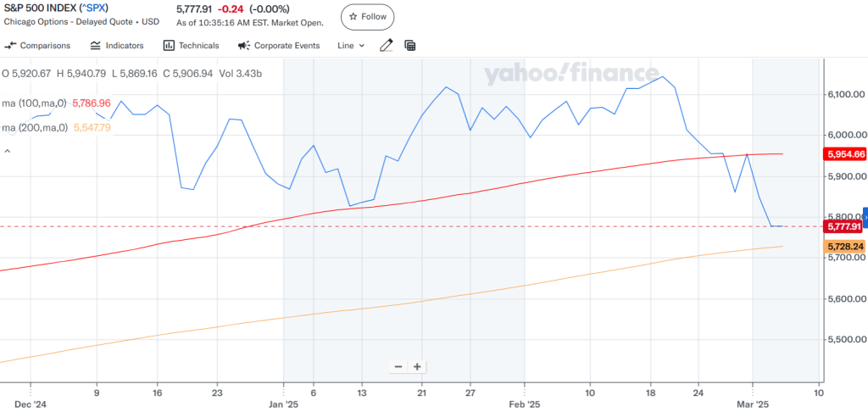Expand the Line chart type dropdown
The height and width of the screenshot is (412, 868).
(351, 46)
